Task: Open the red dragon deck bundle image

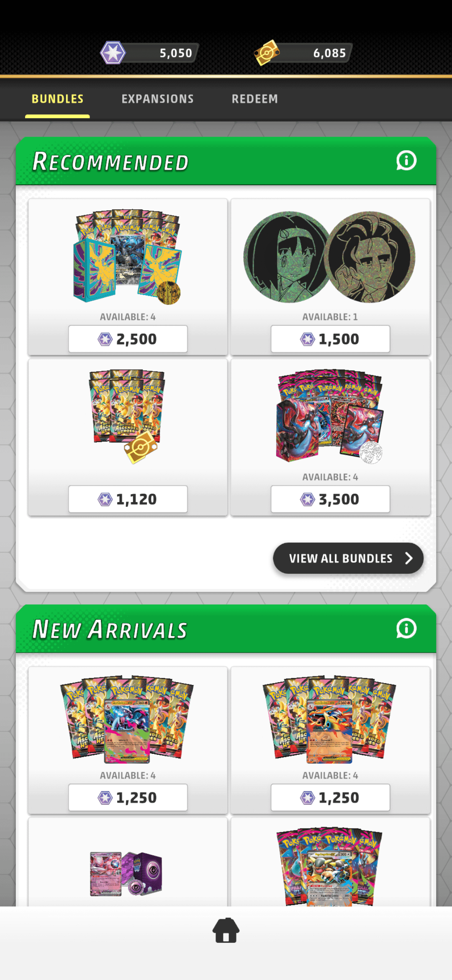Action: coord(330,416)
